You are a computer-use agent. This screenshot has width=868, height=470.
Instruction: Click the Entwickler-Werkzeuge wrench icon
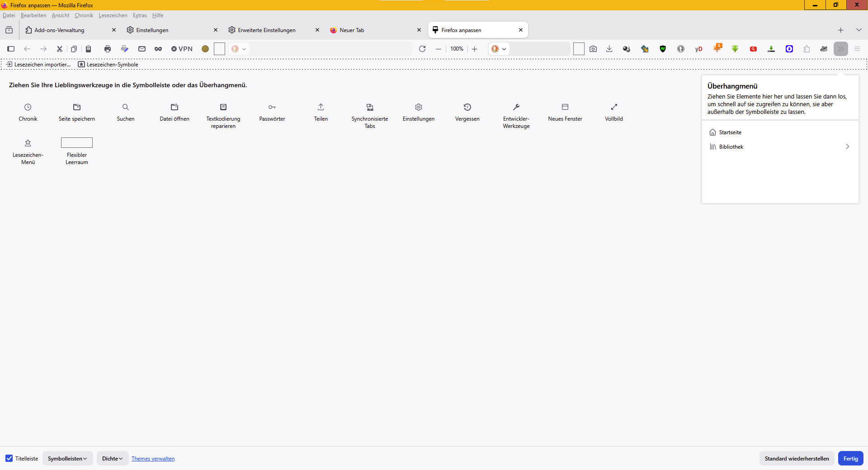(x=516, y=107)
